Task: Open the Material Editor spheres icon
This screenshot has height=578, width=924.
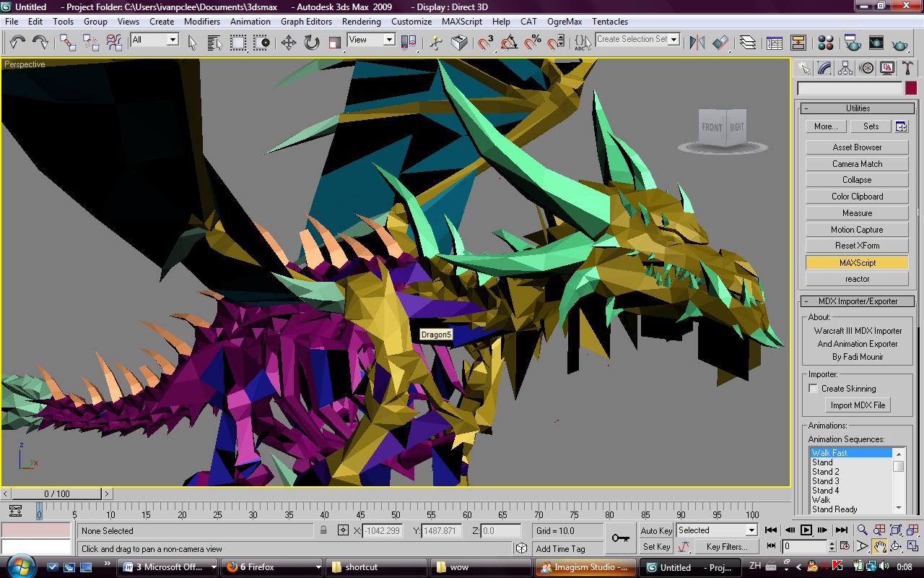Action: [826, 43]
